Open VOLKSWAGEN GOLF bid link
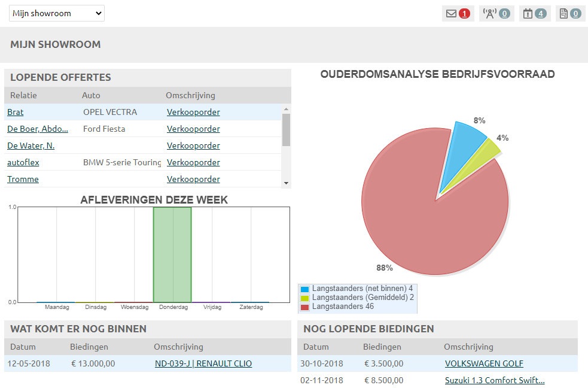The height and width of the screenshot is (388, 588). 484,363
